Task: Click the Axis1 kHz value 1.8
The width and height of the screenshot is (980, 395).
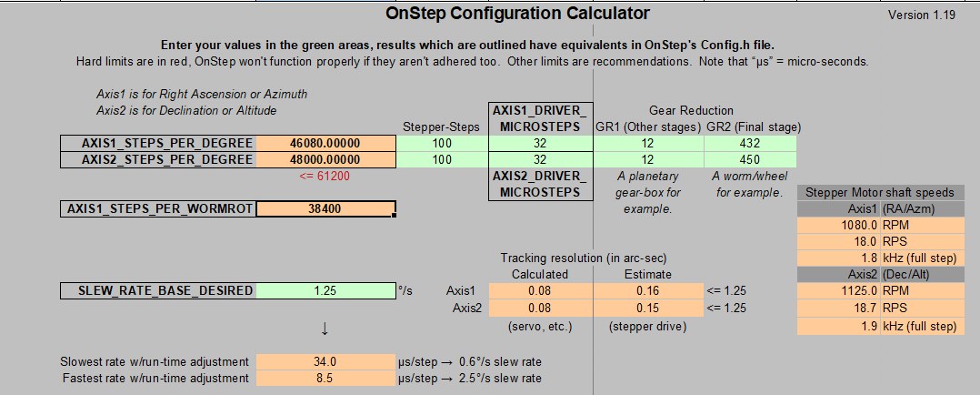Action: tap(839, 258)
